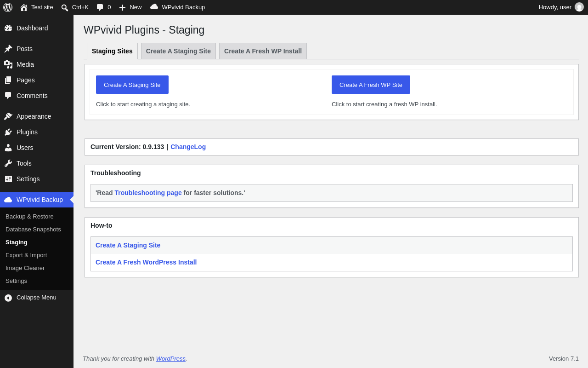
Task: Open the Create A Fresh WP Install tab
Action: click(263, 51)
